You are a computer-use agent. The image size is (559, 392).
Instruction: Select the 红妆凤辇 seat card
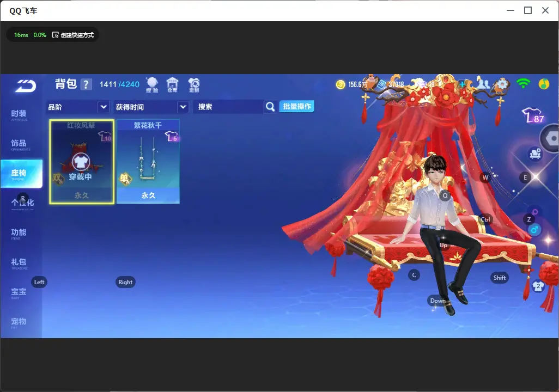(x=82, y=162)
